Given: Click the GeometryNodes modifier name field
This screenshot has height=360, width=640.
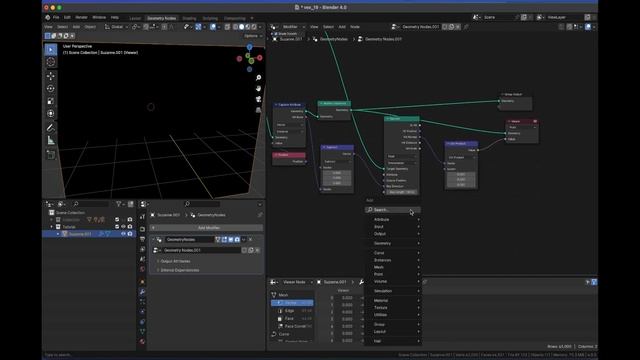Looking at the screenshot, I should (x=189, y=240).
